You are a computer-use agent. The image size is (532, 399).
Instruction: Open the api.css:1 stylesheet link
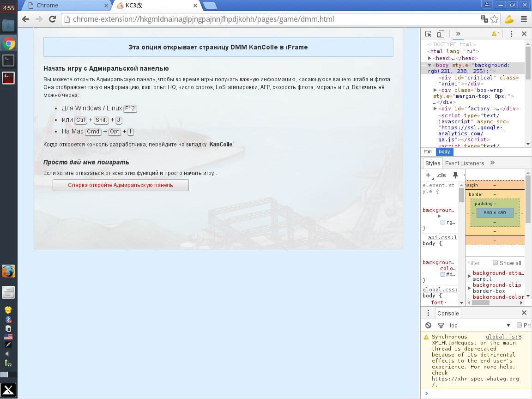(442, 237)
